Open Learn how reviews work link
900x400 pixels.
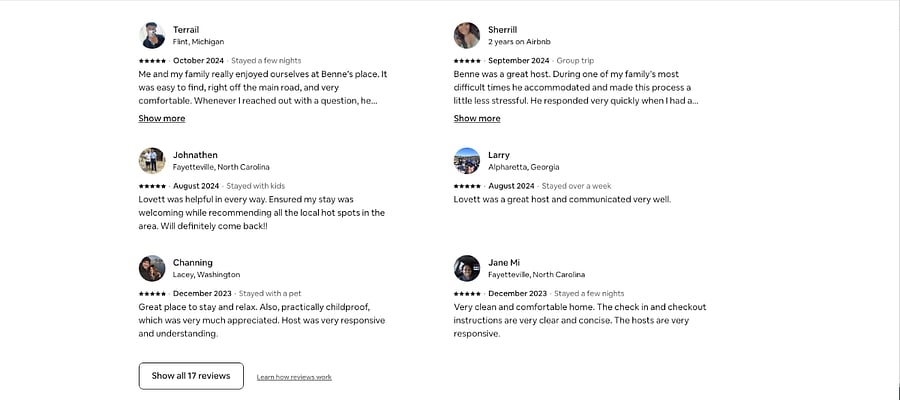click(294, 377)
